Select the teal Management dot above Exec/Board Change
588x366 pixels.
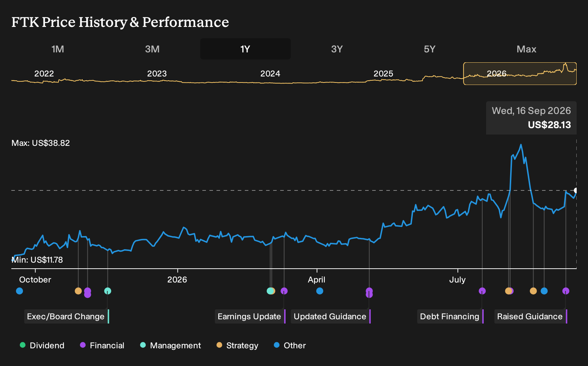108,291
